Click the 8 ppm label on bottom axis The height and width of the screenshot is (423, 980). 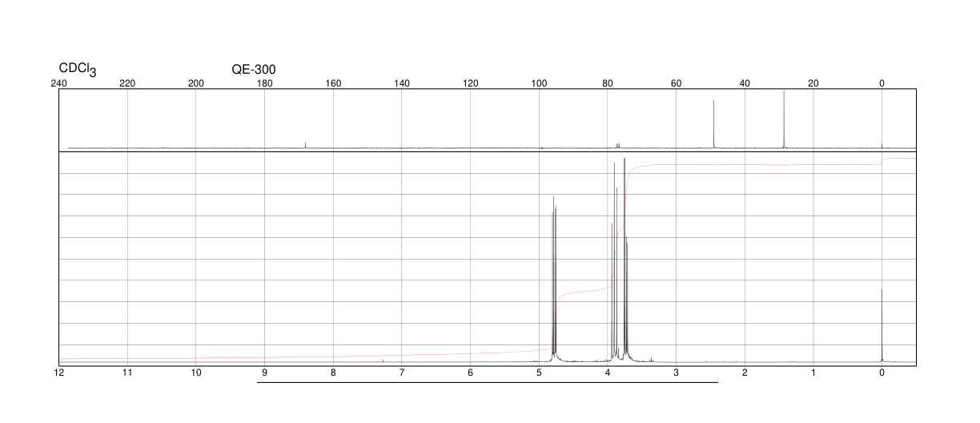333,373
